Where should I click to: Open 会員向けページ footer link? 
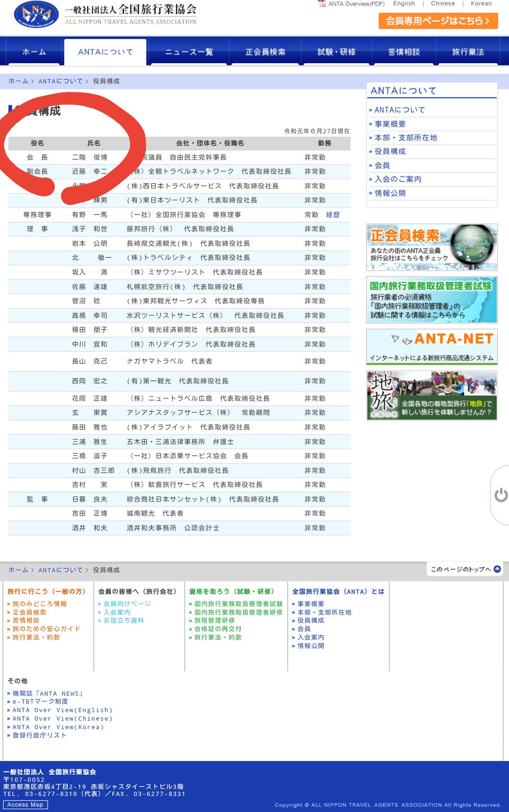pyautogui.click(x=127, y=604)
